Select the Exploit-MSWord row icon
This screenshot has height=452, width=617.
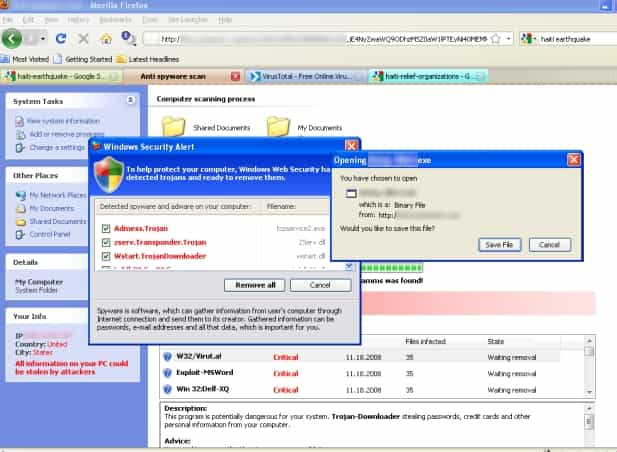(167, 373)
